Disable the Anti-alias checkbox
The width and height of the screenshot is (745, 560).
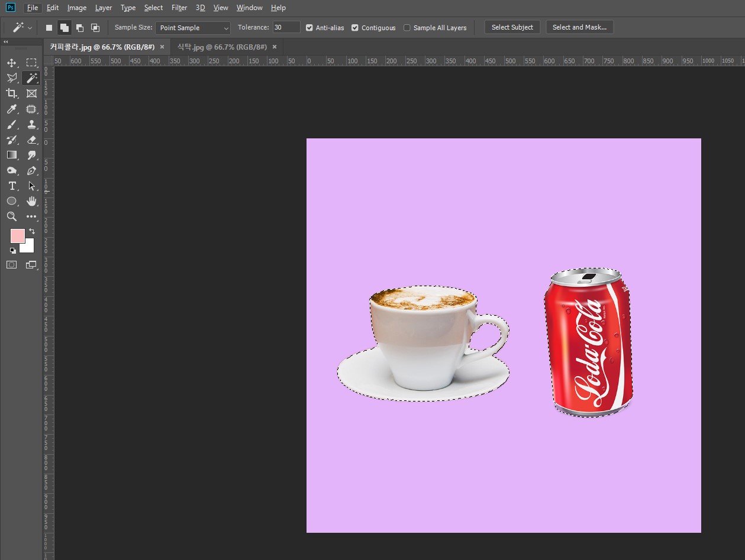309,28
